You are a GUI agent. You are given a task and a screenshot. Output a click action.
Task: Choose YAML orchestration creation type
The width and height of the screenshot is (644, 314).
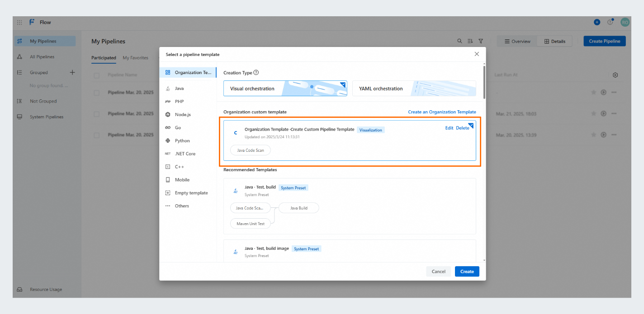click(414, 89)
